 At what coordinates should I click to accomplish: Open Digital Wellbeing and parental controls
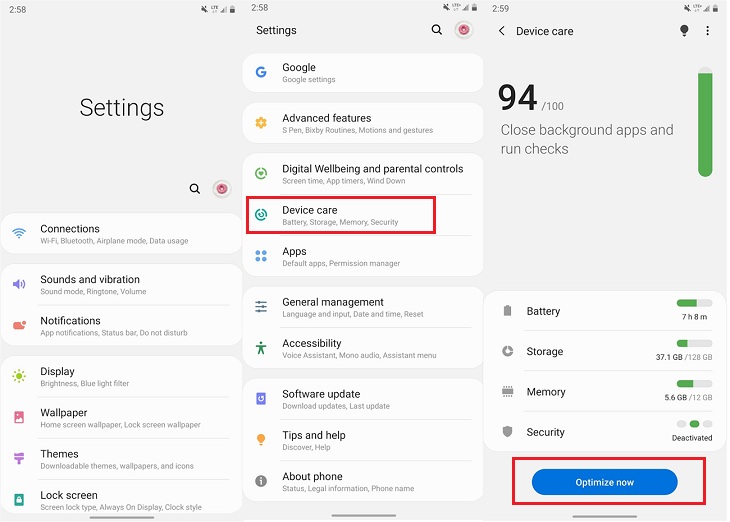click(363, 174)
